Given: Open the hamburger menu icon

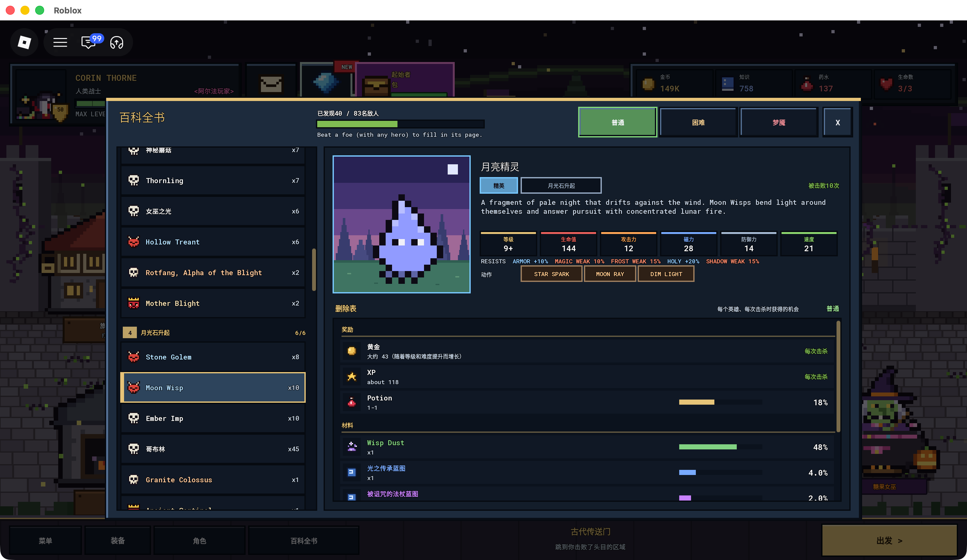Looking at the screenshot, I should pyautogui.click(x=60, y=42).
